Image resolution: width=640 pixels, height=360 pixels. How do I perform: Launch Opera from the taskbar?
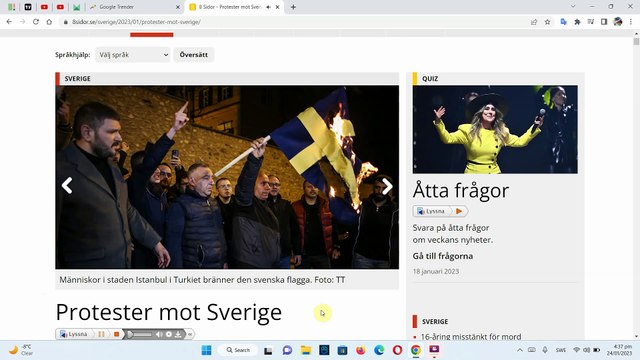(398, 350)
